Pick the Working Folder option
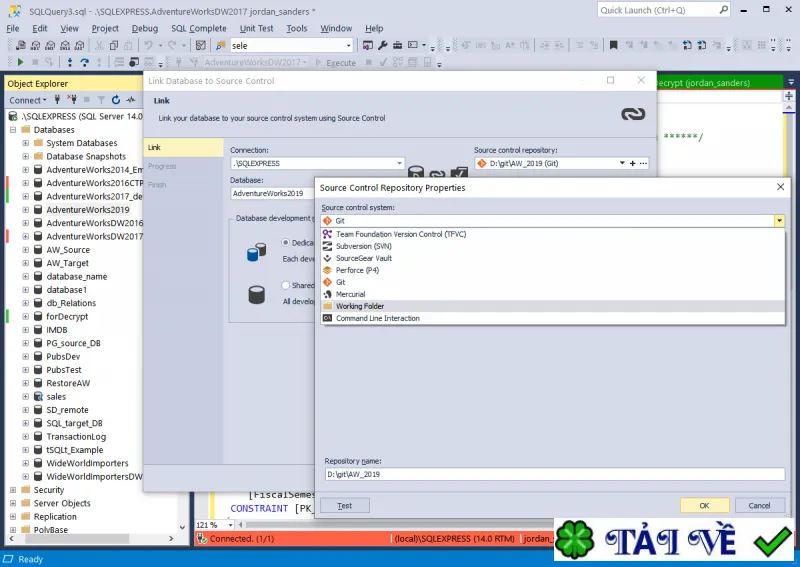The width and height of the screenshot is (800, 567). [x=553, y=306]
